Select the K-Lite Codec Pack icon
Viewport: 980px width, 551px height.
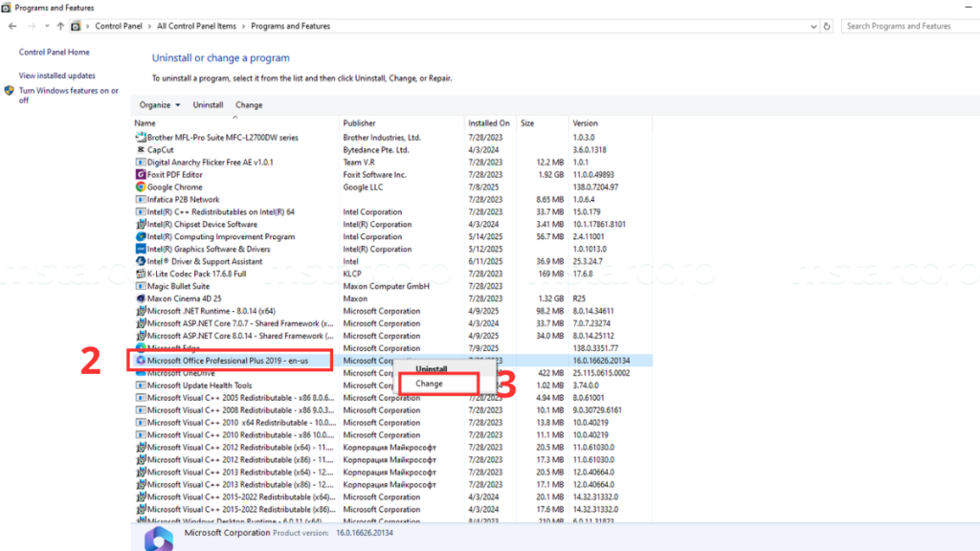[x=141, y=274]
